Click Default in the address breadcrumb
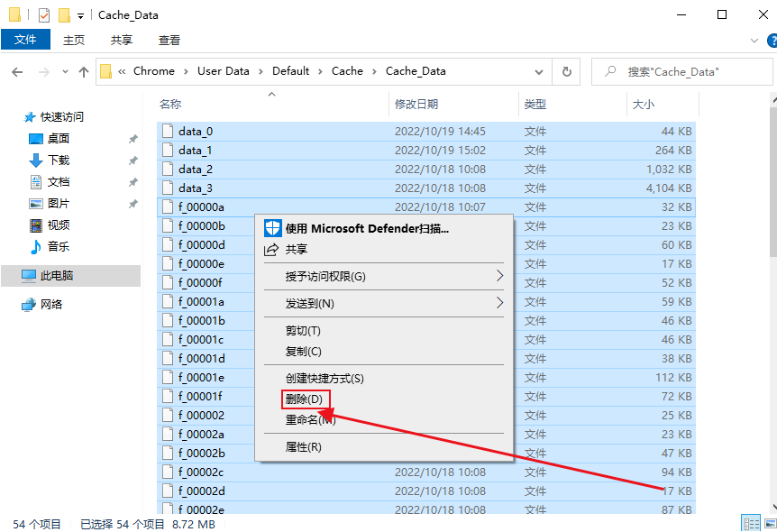 click(290, 71)
